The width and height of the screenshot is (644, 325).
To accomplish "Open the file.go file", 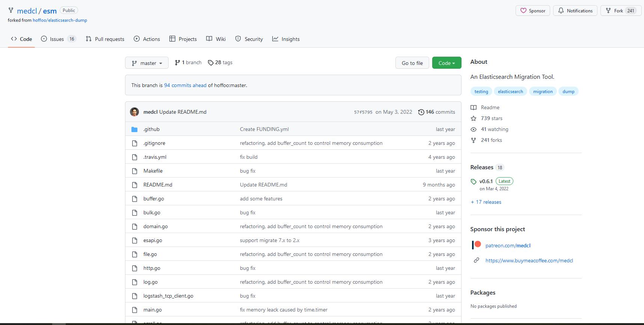I will click(x=150, y=254).
